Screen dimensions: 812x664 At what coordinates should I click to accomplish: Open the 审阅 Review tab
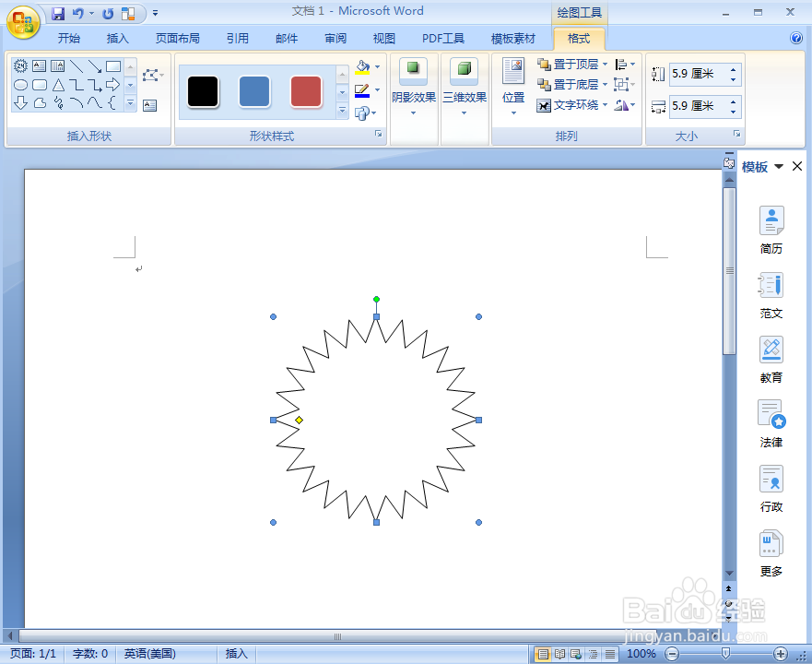point(335,39)
